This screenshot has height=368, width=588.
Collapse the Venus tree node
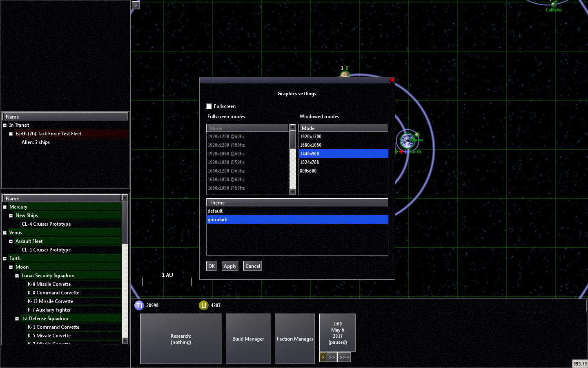(x=5, y=233)
